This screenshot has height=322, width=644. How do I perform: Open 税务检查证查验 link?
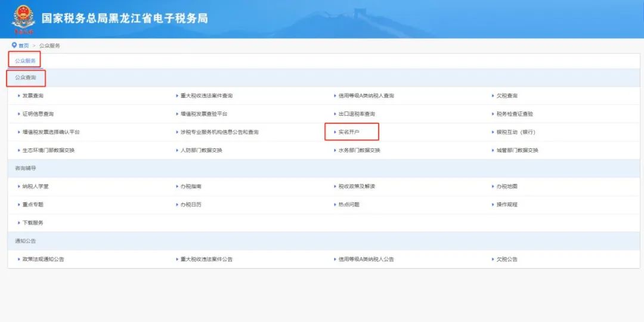(x=515, y=114)
